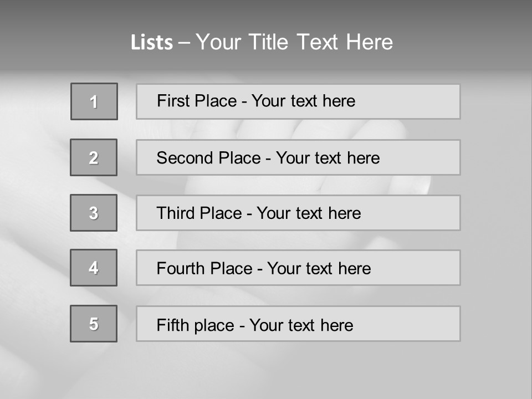Click 'Your text here' in Second Place row
This screenshot has width=532, height=399.
click(x=328, y=158)
